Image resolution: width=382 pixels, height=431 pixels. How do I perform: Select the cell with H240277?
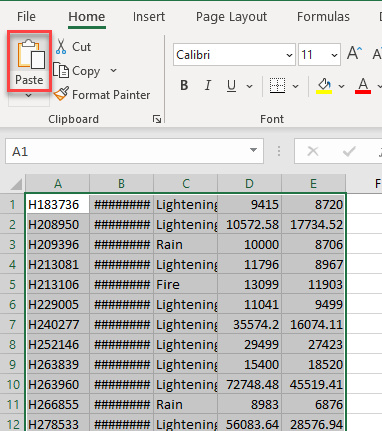coord(58,324)
